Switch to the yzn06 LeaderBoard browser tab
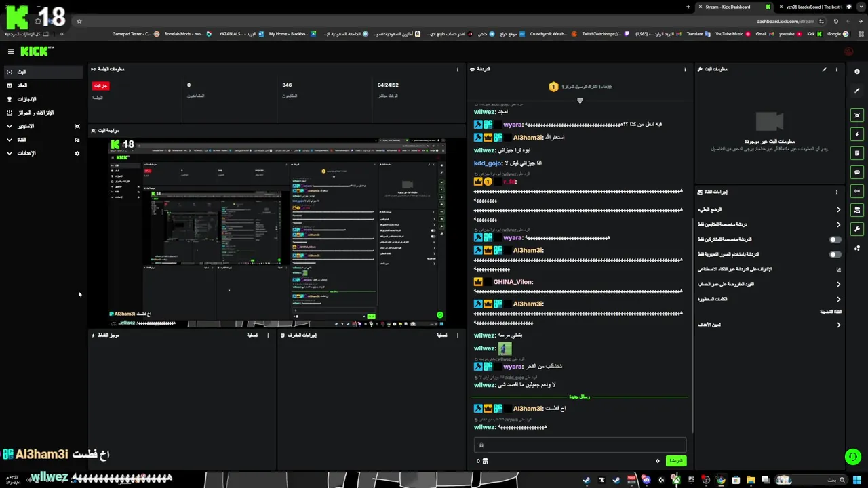This screenshot has height=488, width=868. tap(812, 7)
